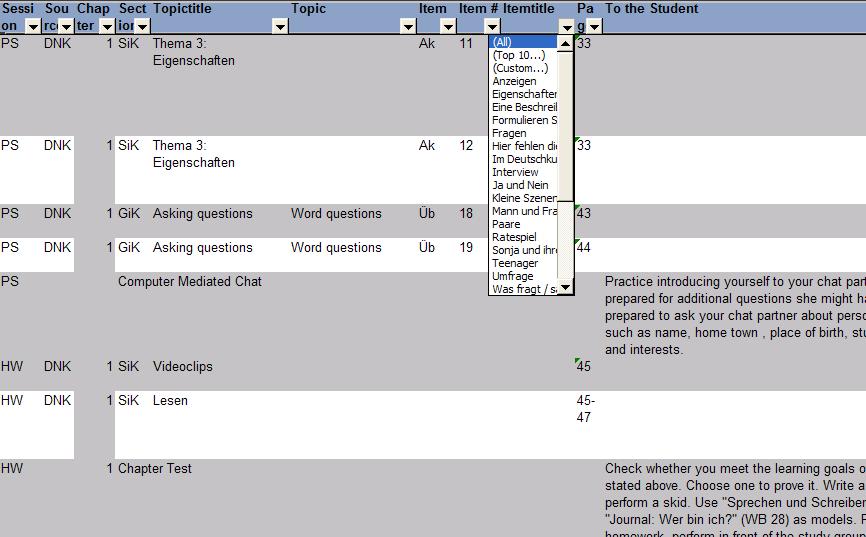Viewport: 866px width, 537px height.
Task: Open the Item # filter dropdown
Action: click(x=491, y=26)
